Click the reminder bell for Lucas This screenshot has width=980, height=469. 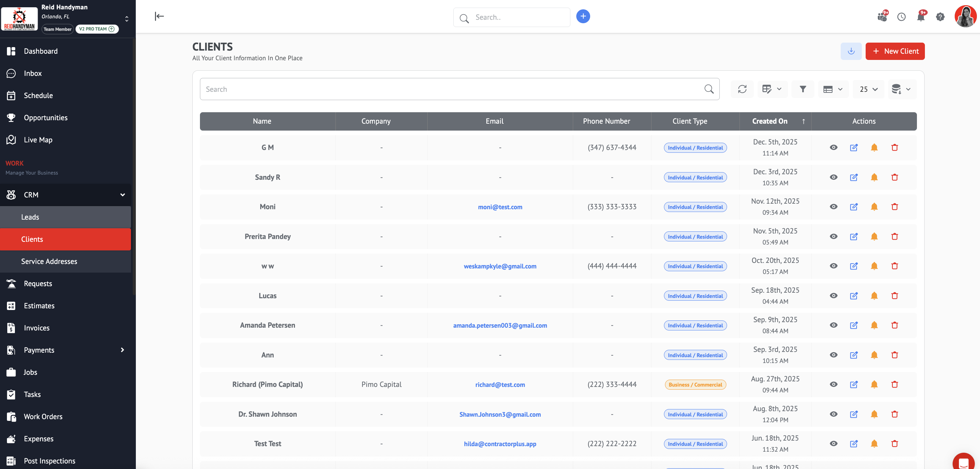click(x=874, y=296)
